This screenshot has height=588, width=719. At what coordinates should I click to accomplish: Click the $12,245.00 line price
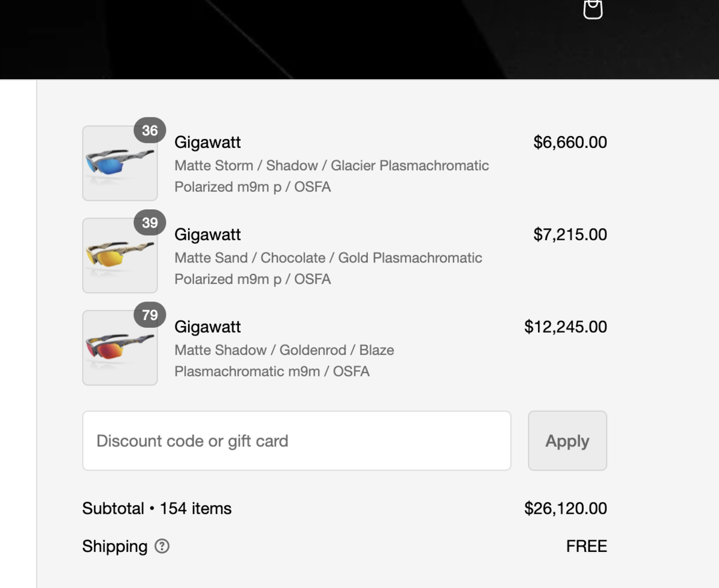pyautogui.click(x=566, y=327)
